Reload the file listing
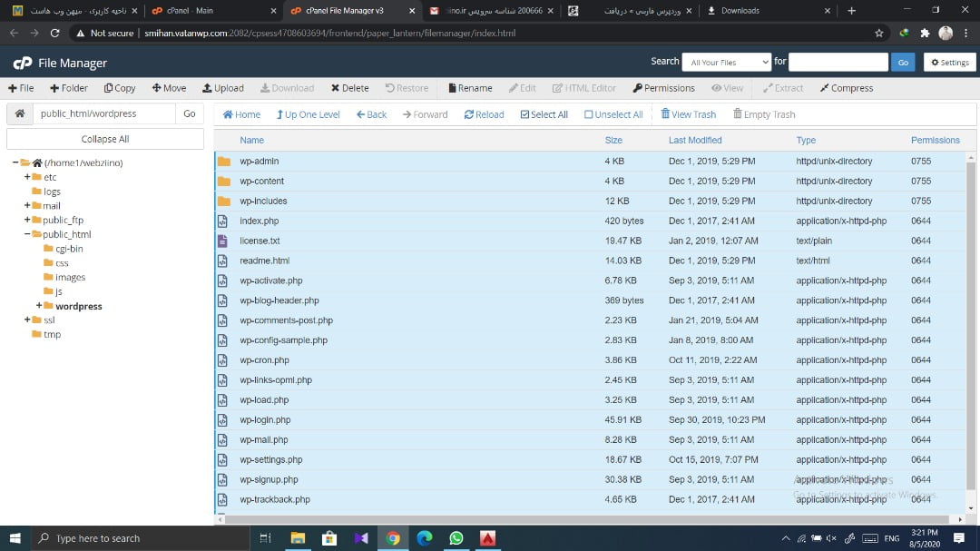 (x=484, y=114)
